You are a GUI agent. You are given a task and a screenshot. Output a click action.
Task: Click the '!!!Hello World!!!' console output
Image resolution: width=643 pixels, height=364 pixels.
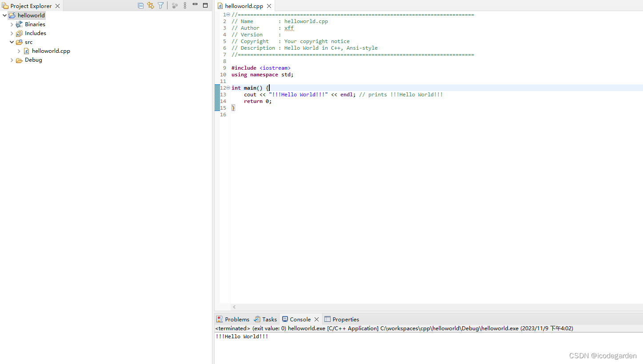pyautogui.click(x=242, y=336)
